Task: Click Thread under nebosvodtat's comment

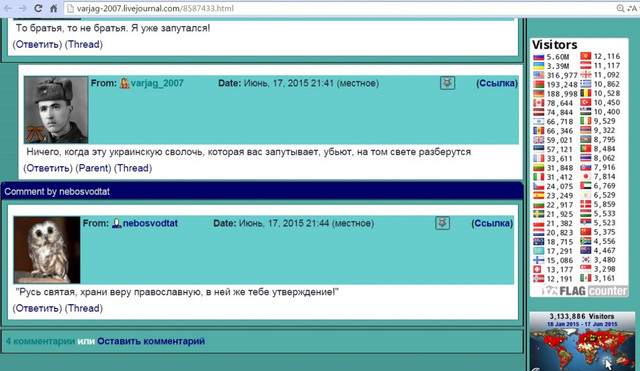Action: pos(84,308)
